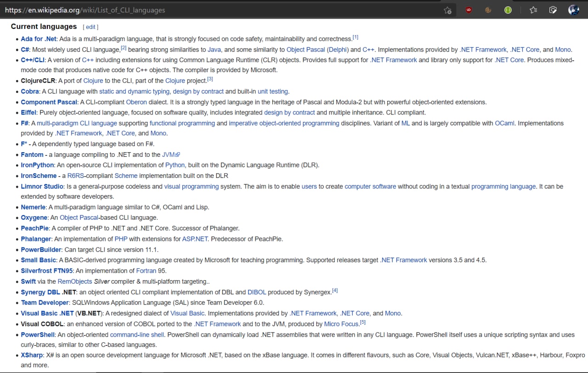The width and height of the screenshot is (588, 373).
Task: Open imperative object-oriented programming link
Action: click(x=284, y=123)
